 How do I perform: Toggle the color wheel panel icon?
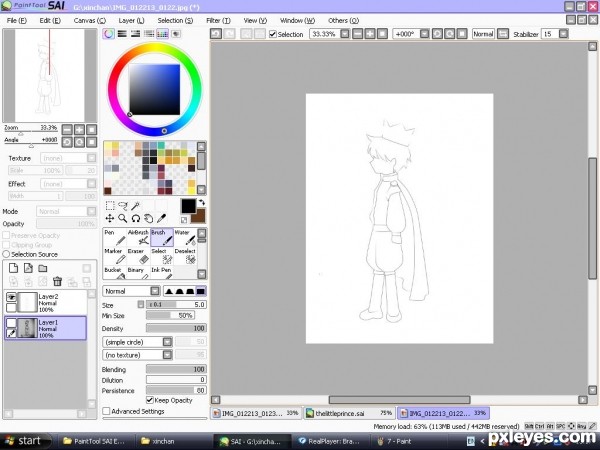(x=109, y=34)
